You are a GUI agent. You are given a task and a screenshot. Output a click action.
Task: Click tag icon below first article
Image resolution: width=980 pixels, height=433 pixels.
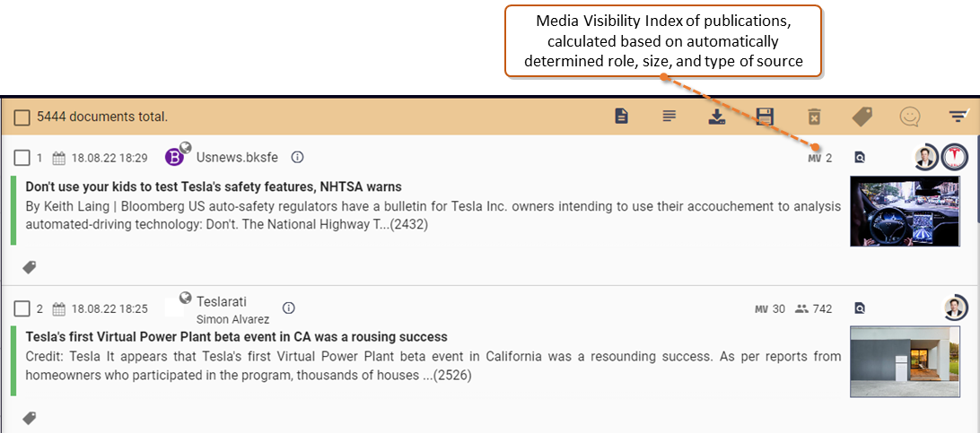tap(30, 267)
